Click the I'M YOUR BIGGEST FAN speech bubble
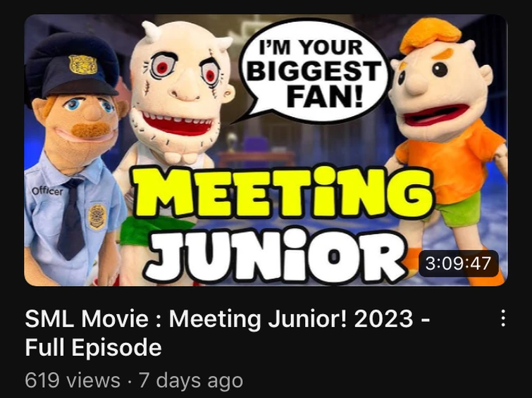Screen dimensions: 532x398 coord(314,71)
